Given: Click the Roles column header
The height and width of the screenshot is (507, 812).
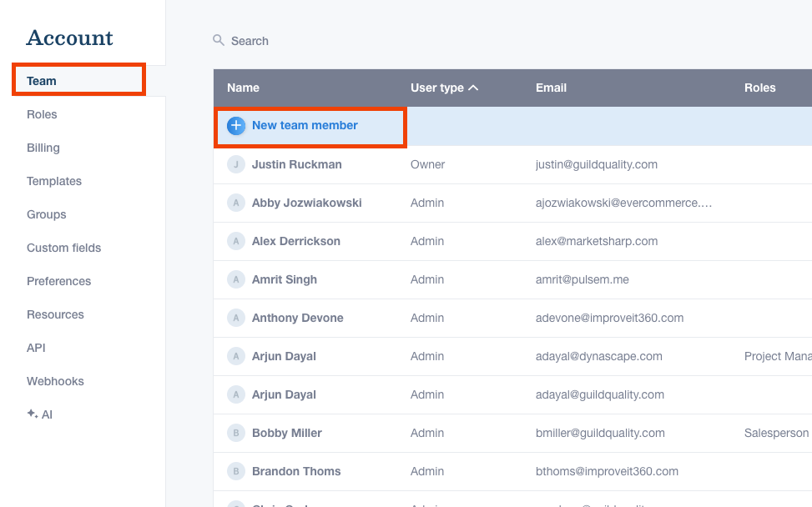Looking at the screenshot, I should click(x=759, y=88).
